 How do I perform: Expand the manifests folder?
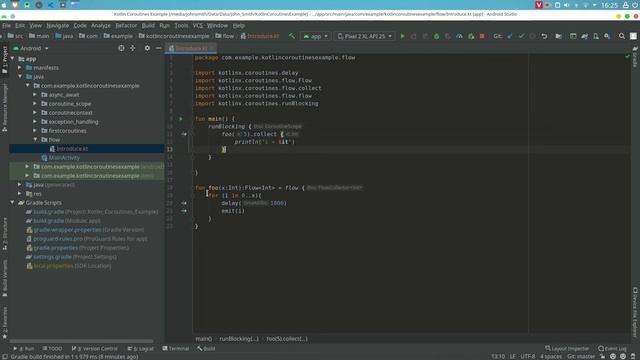tap(20, 68)
